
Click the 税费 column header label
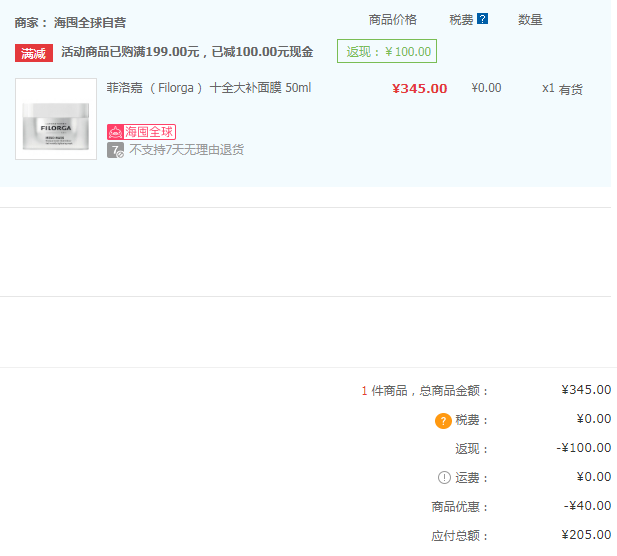click(461, 19)
